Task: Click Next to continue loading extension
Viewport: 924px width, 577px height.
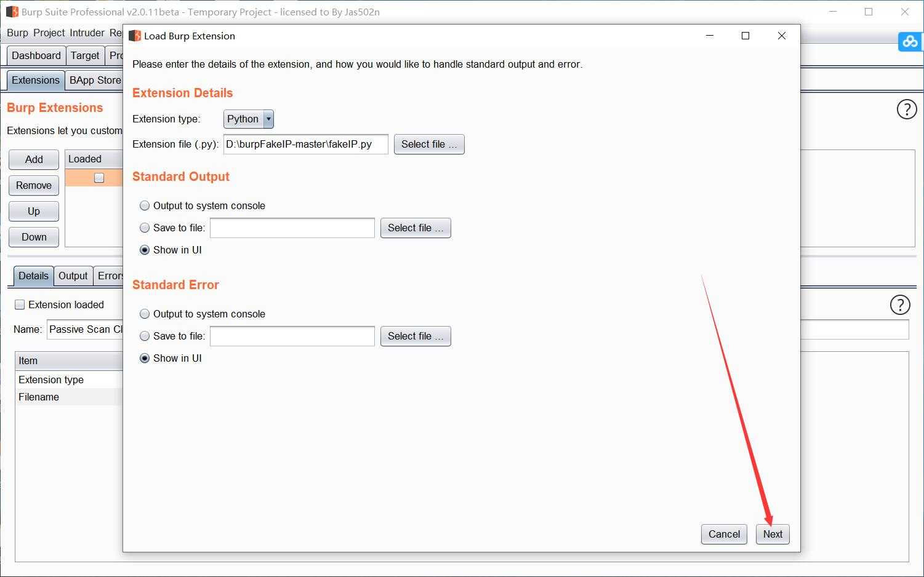Action: (x=773, y=534)
